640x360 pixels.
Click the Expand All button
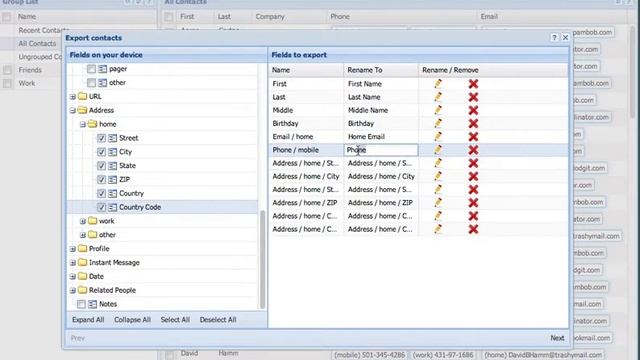[88, 320]
